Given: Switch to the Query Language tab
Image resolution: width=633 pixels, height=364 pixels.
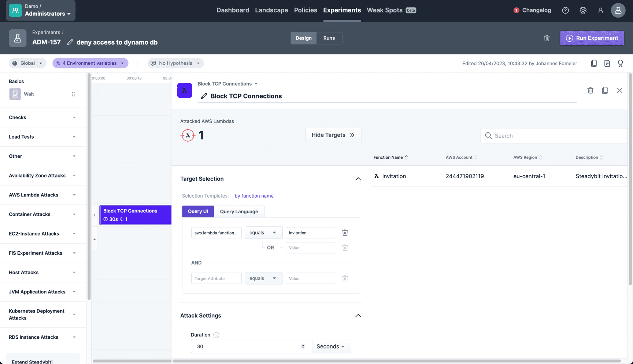Looking at the screenshot, I should (x=239, y=211).
